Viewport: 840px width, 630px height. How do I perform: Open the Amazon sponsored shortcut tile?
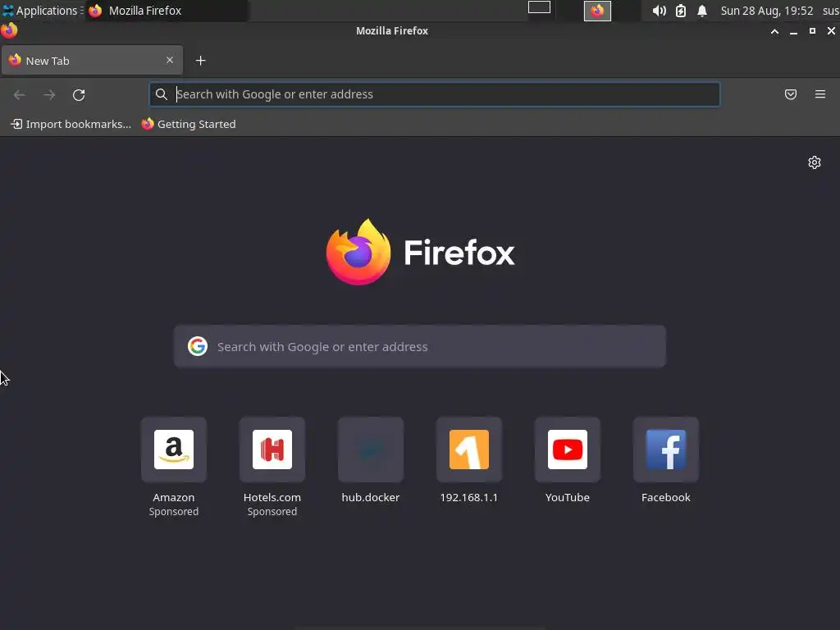tap(174, 450)
